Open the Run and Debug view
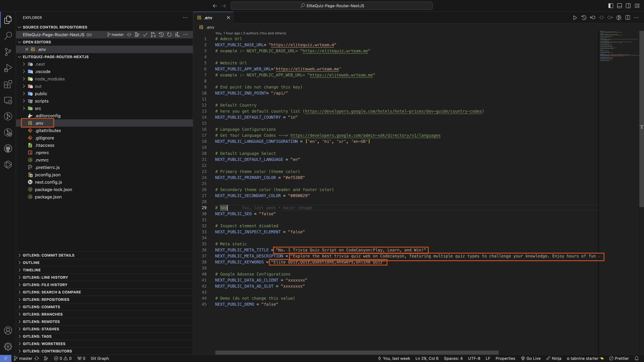 [8, 68]
